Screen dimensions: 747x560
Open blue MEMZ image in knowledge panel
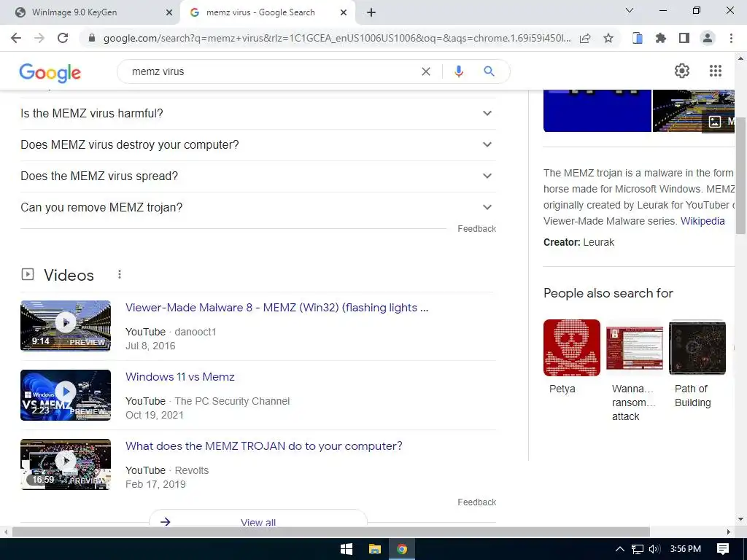coord(597,111)
